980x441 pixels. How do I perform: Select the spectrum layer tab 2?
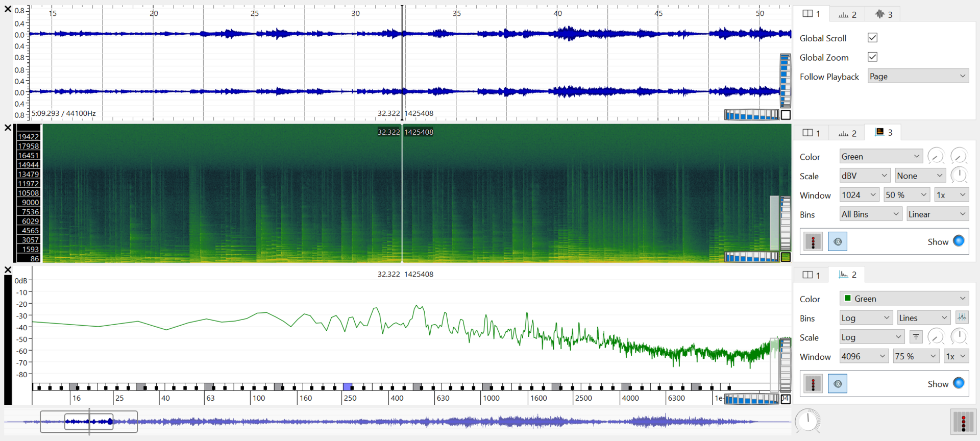click(x=847, y=275)
